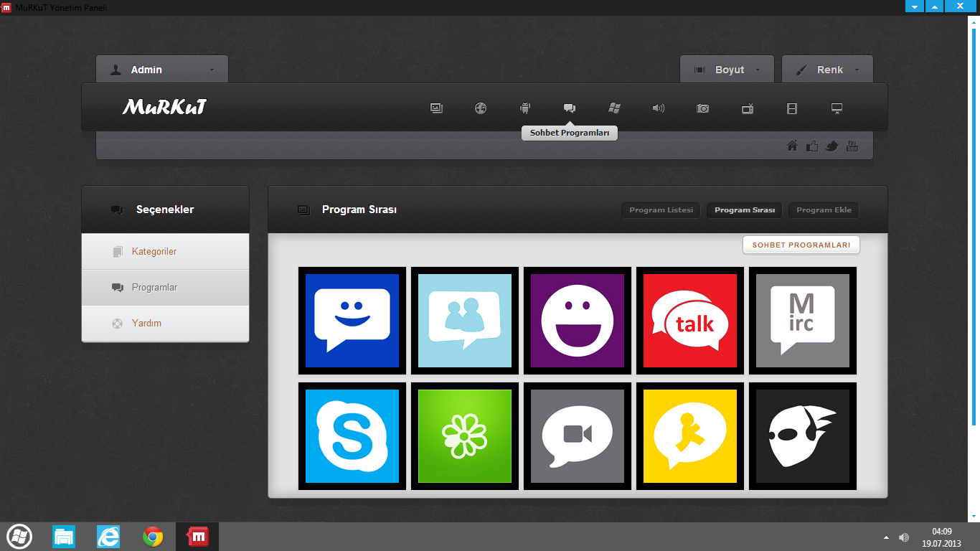The width and height of the screenshot is (980, 551).
Task: Open the YouTube icon
Action: click(x=852, y=146)
